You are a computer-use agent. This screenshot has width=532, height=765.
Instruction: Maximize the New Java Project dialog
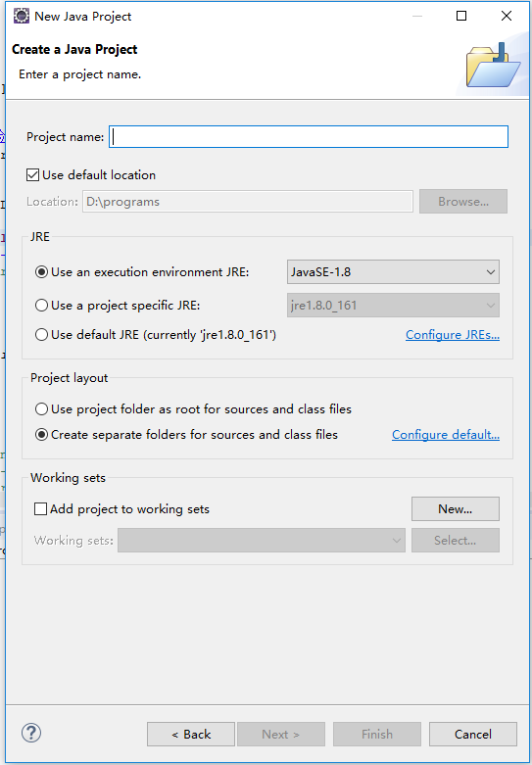(461, 16)
